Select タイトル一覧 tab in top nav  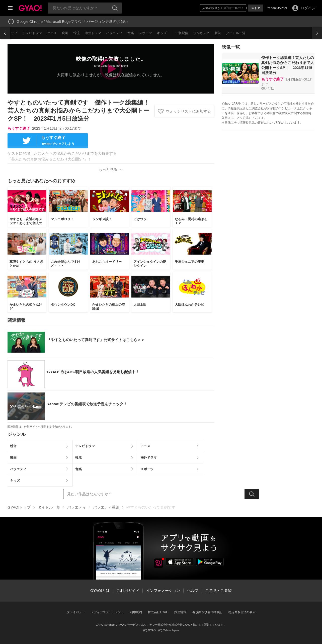click(x=236, y=33)
